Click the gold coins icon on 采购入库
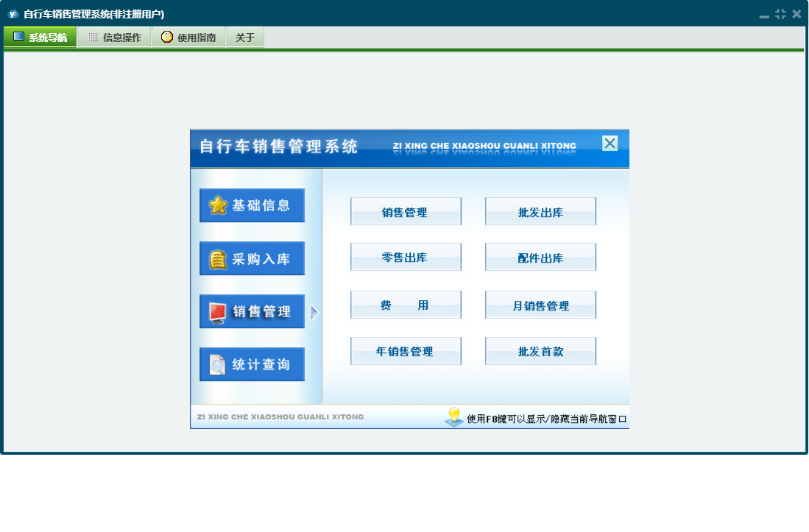Image resolution: width=809 pixels, height=532 pixels. click(218, 259)
